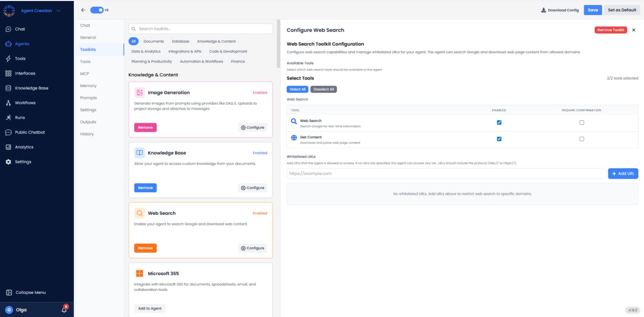Disable the Web Search enabled checkbox
The image size is (644, 317).
point(499,122)
